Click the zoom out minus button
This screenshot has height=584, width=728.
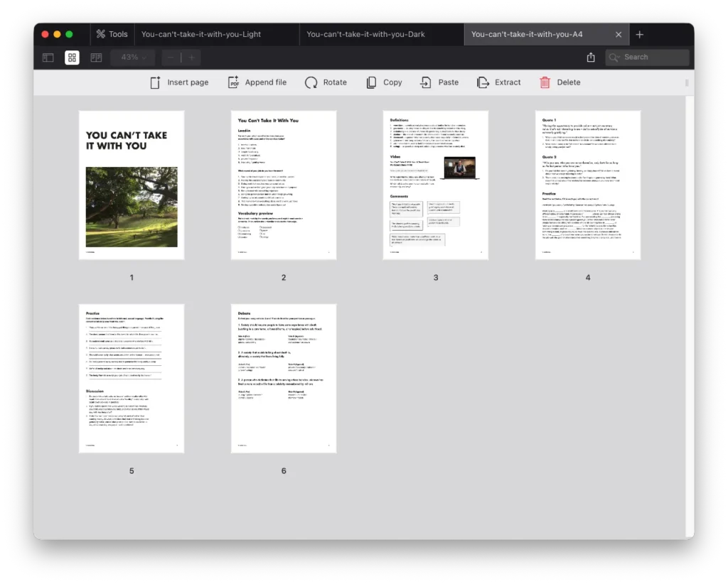tap(171, 58)
